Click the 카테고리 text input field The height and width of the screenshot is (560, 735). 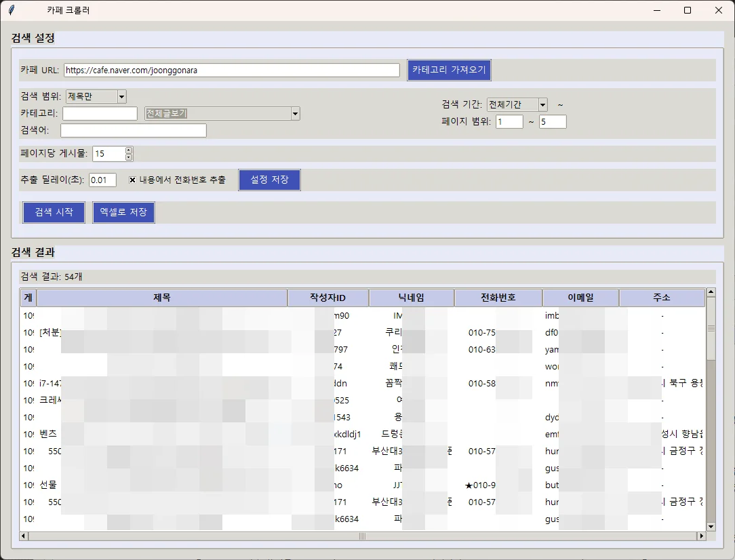[x=100, y=113]
